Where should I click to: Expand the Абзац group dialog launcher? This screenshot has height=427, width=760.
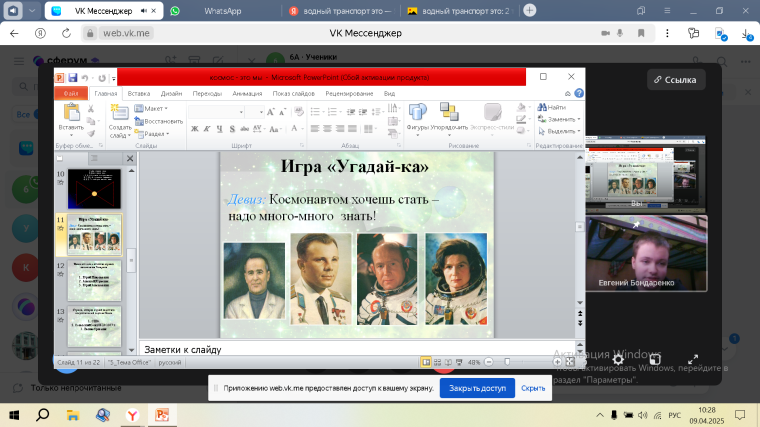[399, 145]
